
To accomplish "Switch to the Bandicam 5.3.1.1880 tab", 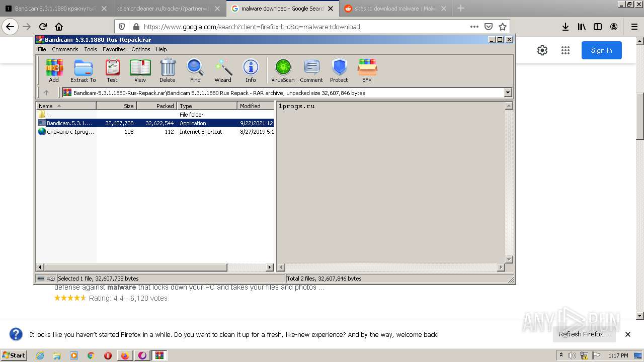I will point(56,9).
